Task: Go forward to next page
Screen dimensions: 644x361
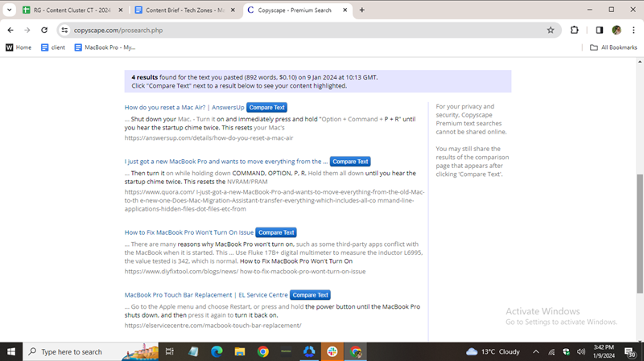Action: pos(27,30)
